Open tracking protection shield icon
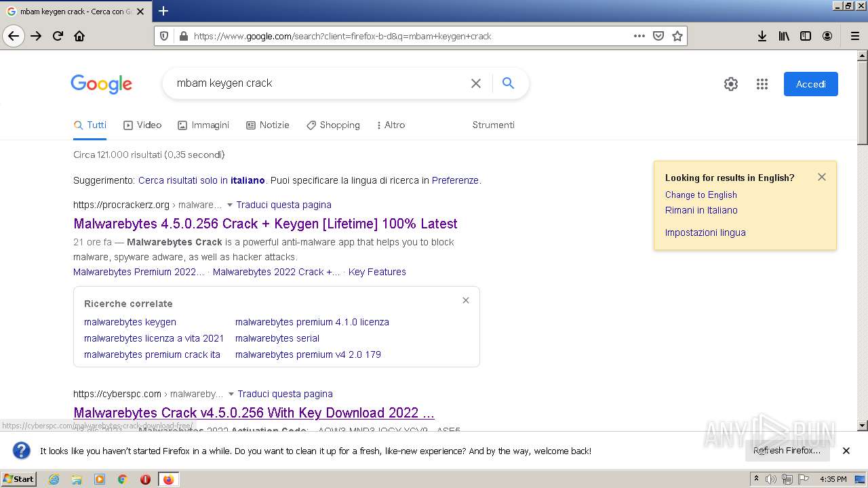The width and height of the screenshot is (868, 488). pos(163,36)
